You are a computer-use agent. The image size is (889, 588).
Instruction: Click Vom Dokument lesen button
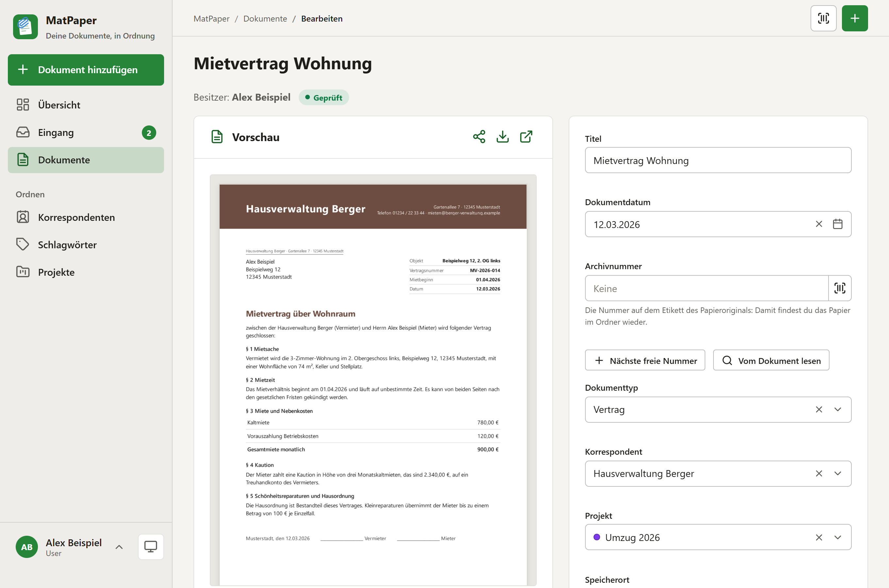pos(771,360)
